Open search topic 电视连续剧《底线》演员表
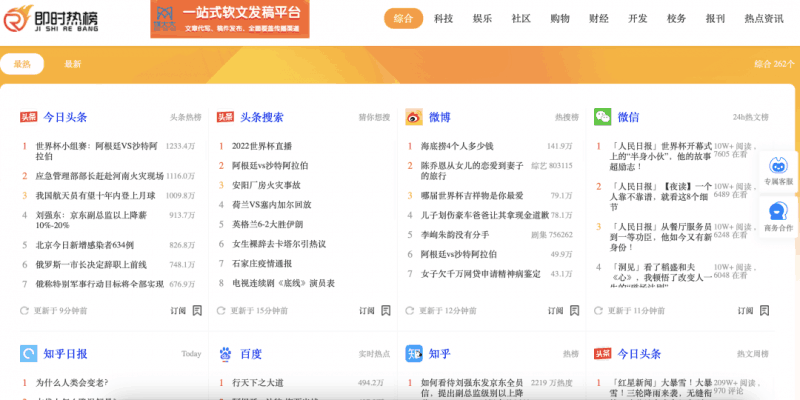 click(283, 283)
